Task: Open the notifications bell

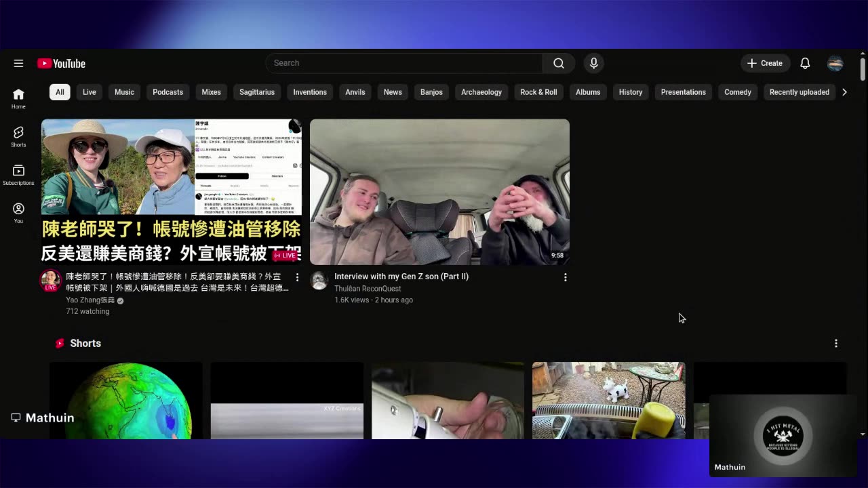Action: pos(805,63)
